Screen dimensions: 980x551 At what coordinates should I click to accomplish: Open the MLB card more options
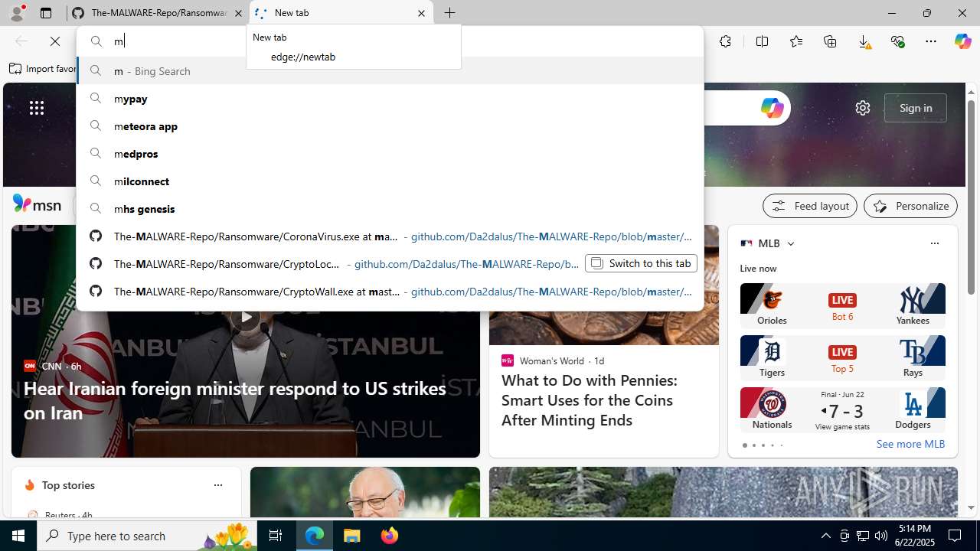point(934,243)
